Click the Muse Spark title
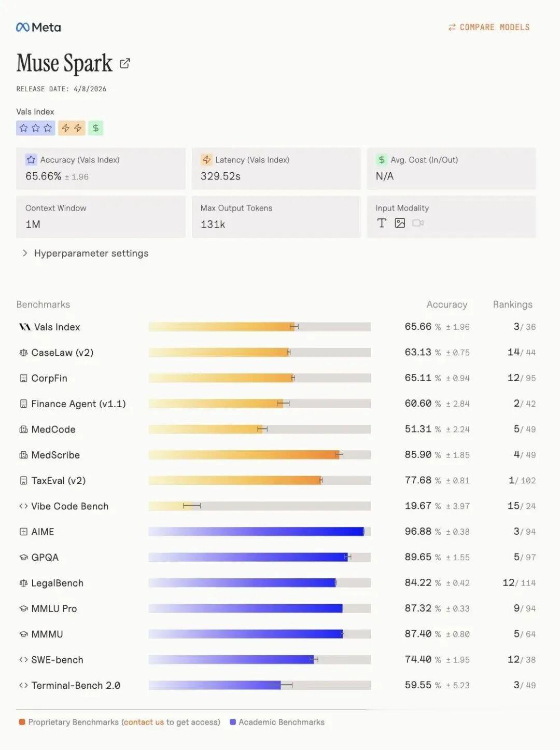The width and height of the screenshot is (560, 750). coord(64,63)
